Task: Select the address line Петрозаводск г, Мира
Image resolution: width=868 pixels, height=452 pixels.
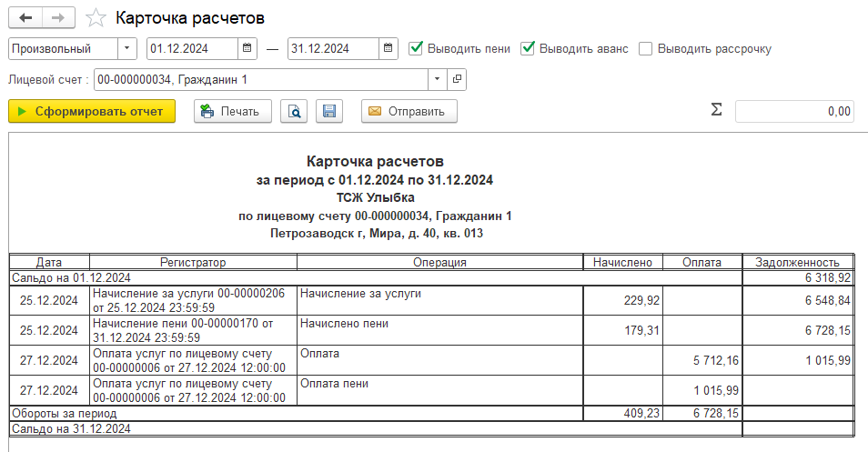Action: pyautogui.click(x=377, y=234)
